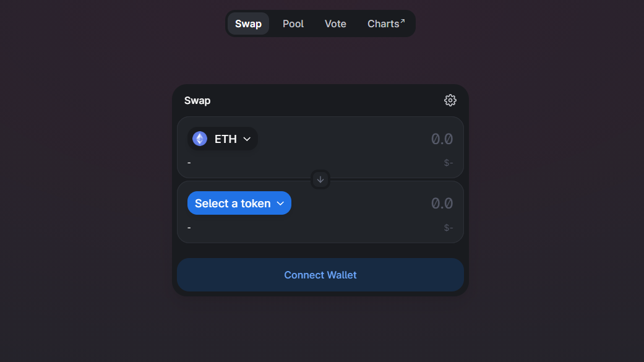Switch to the Pool tab

pyautogui.click(x=293, y=24)
